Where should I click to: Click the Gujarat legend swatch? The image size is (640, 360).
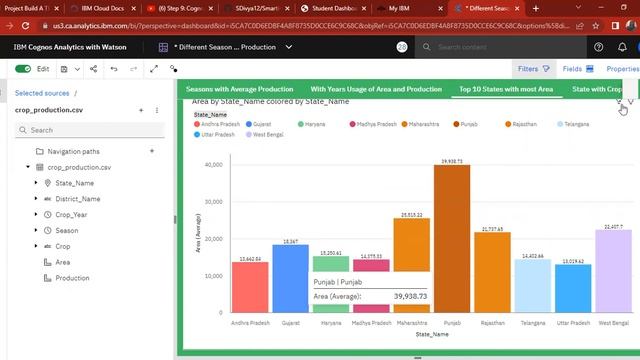(x=249, y=124)
